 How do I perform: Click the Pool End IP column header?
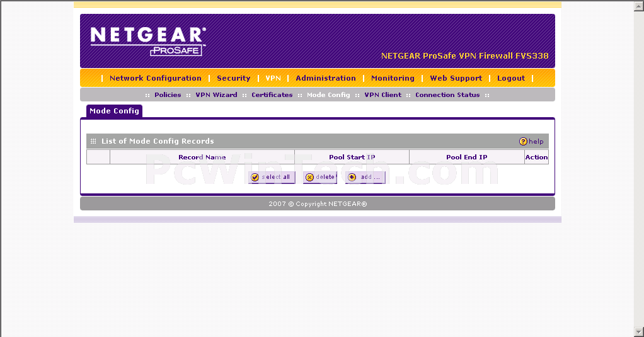tap(466, 157)
